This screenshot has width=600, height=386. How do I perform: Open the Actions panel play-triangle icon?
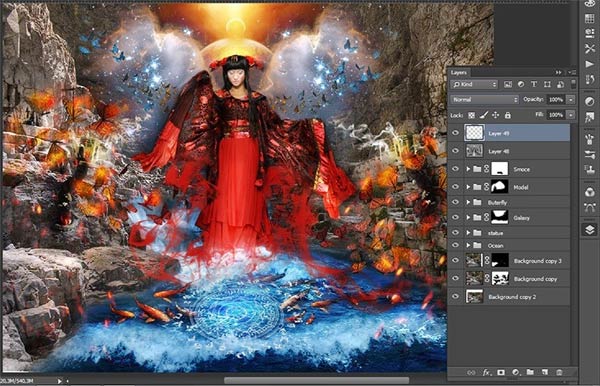tap(590, 64)
